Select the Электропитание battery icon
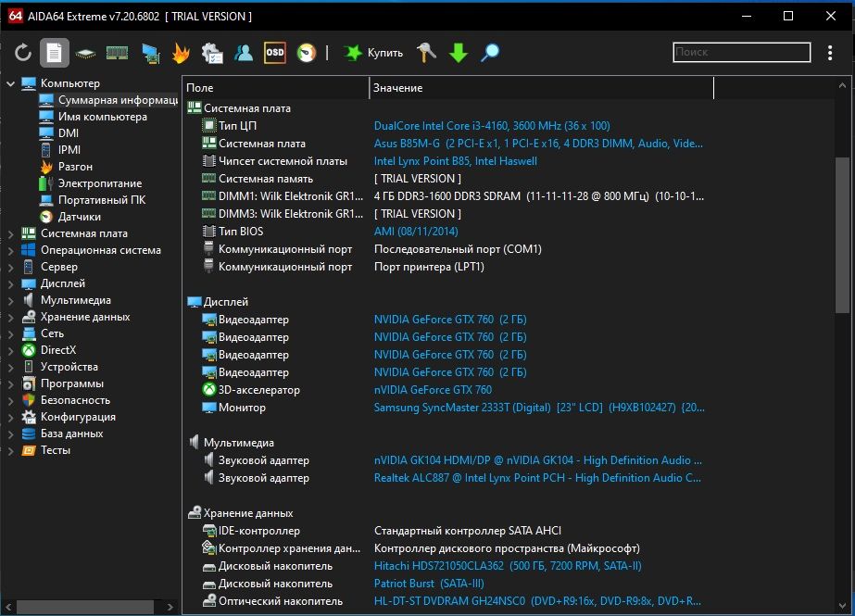This screenshot has height=616, width=855. pyautogui.click(x=46, y=183)
